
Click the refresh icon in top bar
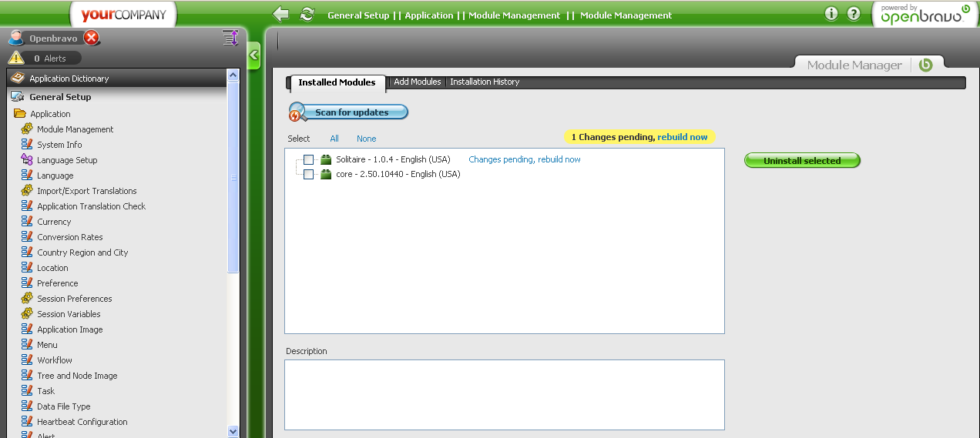pyautogui.click(x=307, y=15)
